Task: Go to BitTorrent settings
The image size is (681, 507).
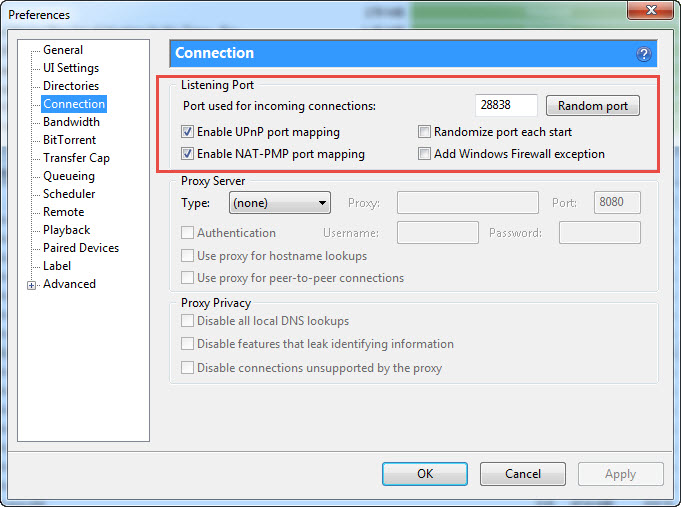Action: tap(69, 140)
